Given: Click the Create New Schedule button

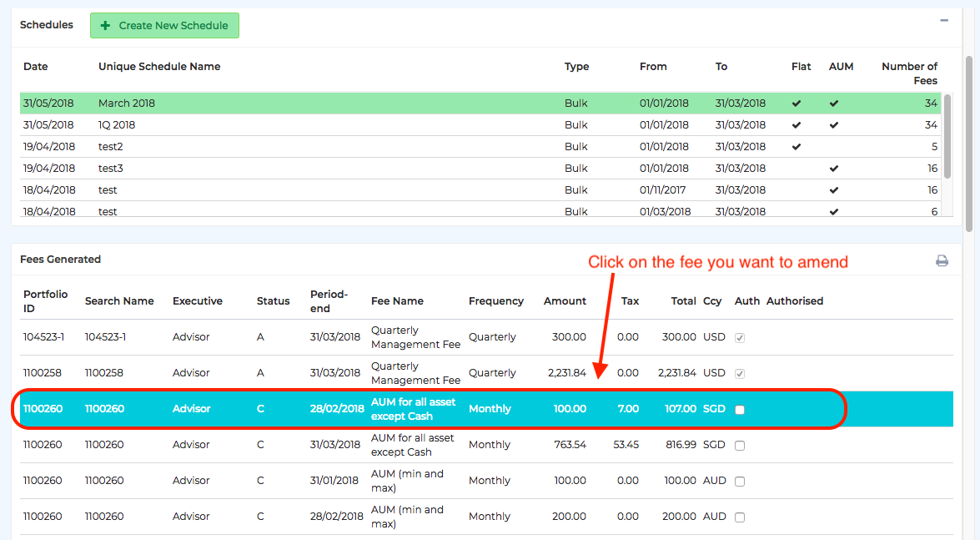Looking at the screenshot, I should pyautogui.click(x=164, y=26).
